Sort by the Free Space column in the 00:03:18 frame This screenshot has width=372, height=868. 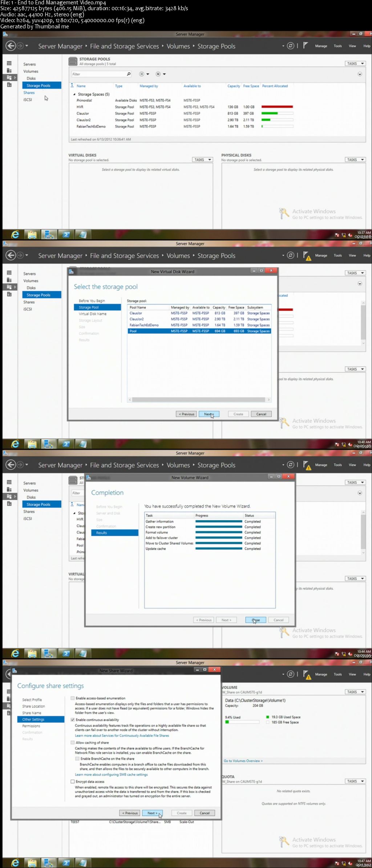point(251,86)
